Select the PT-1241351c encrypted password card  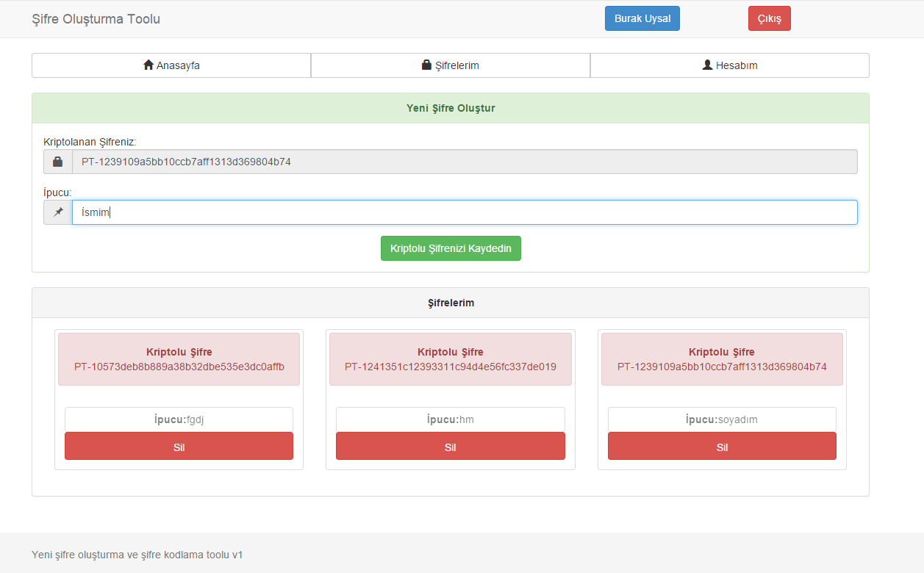click(451, 359)
